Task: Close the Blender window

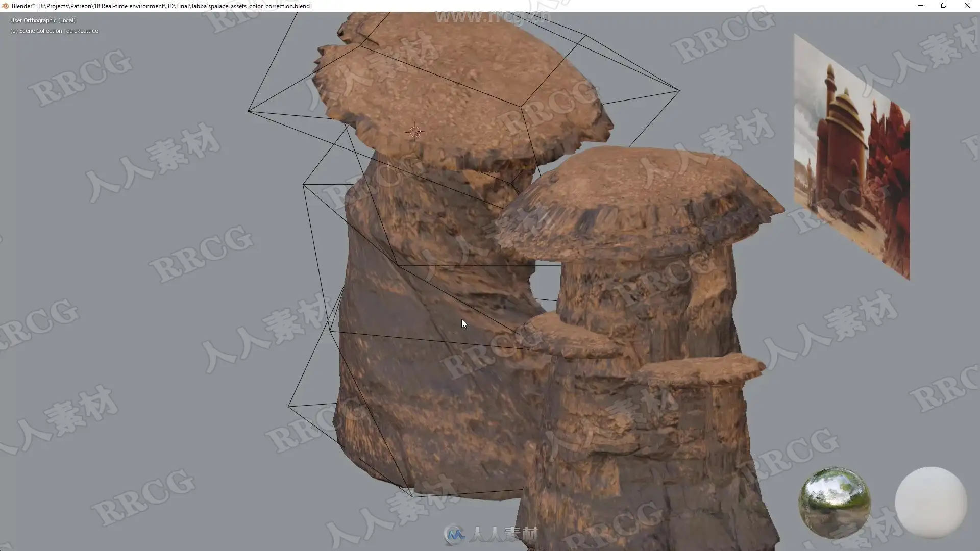Action: pyautogui.click(x=967, y=6)
